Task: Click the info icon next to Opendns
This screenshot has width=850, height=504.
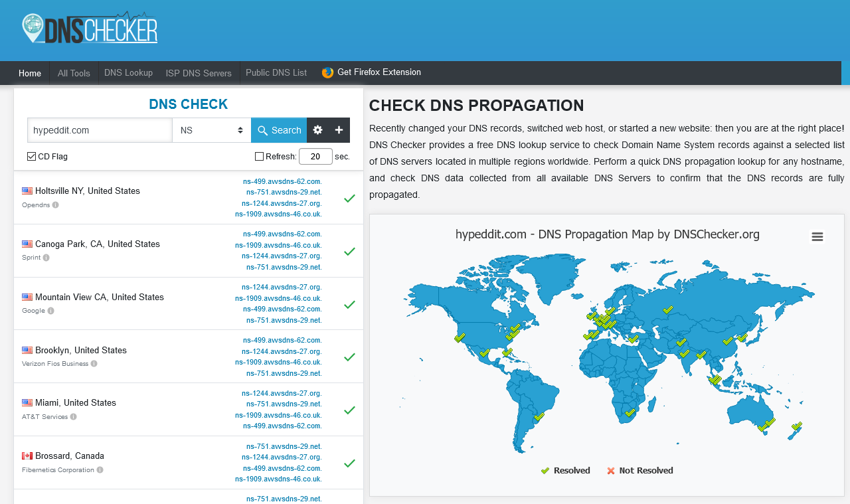Action: tap(56, 205)
